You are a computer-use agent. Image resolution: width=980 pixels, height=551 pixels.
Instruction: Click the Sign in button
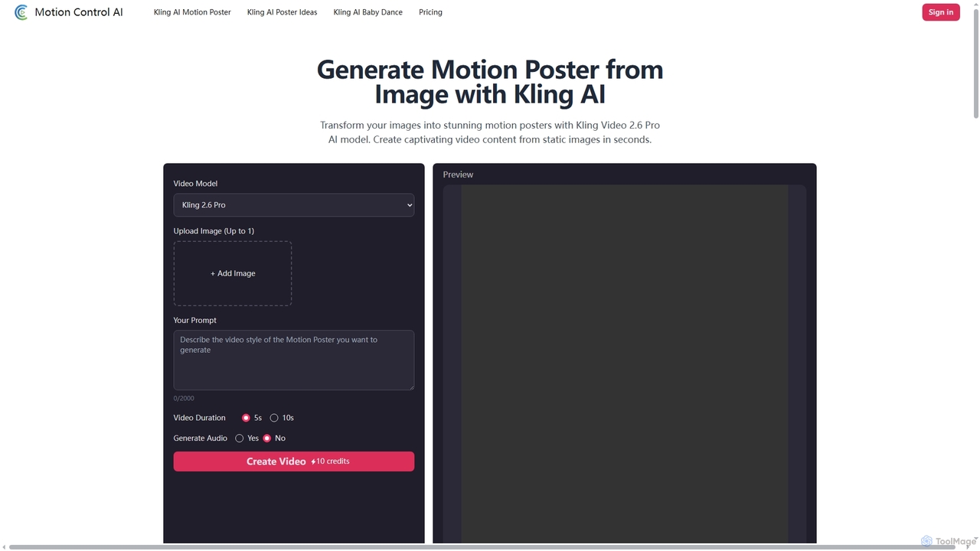pyautogui.click(x=941, y=12)
